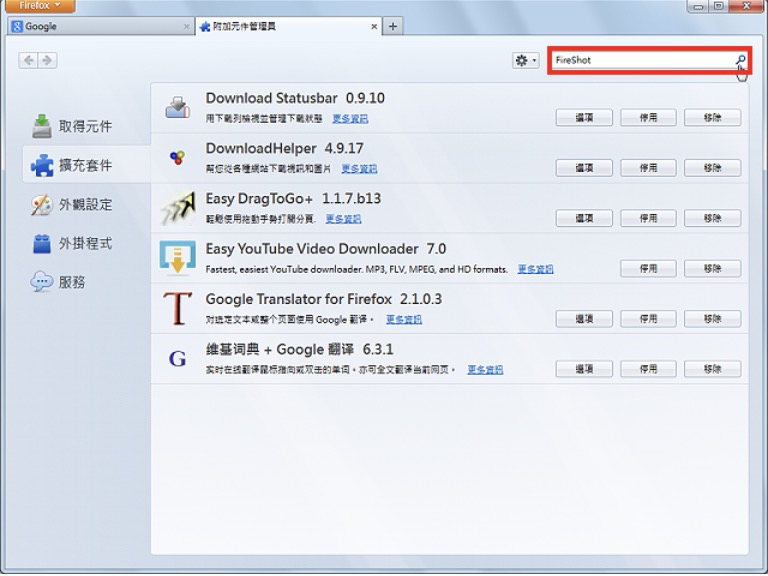Open 外掛程式 category
The height and width of the screenshot is (576, 768).
click(86, 243)
